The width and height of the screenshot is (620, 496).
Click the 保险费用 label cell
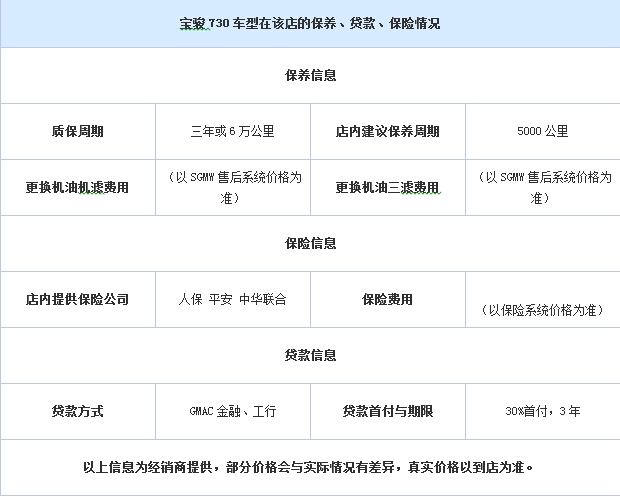(388, 299)
